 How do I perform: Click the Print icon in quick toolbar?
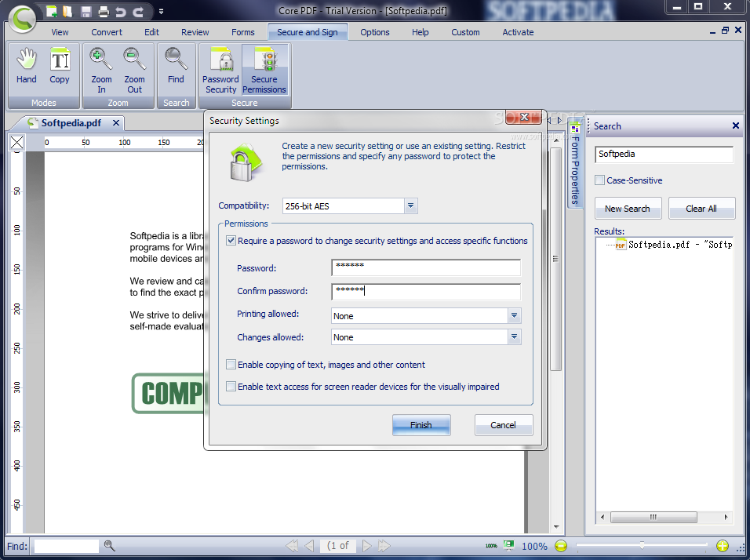pyautogui.click(x=104, y=12)
